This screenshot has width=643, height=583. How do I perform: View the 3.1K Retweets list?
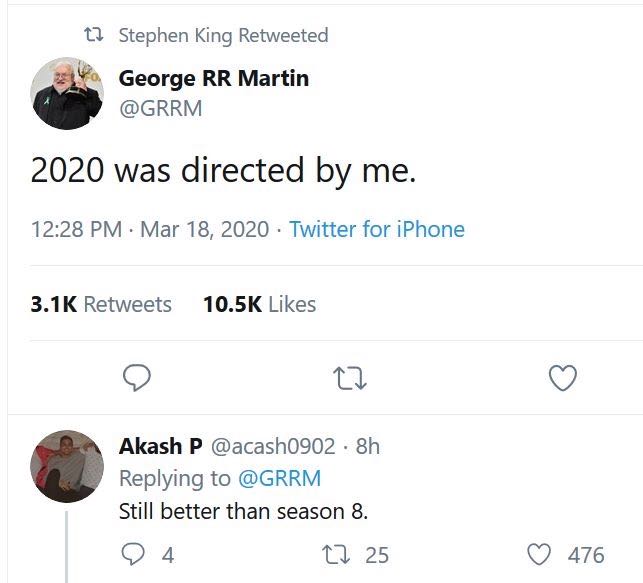(x=102, y=304)
